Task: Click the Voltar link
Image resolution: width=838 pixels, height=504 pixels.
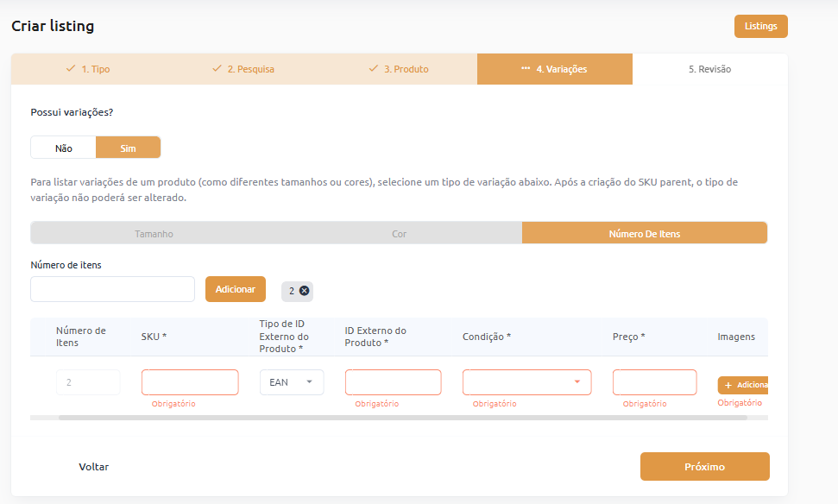Action: (x=93, y=467)
